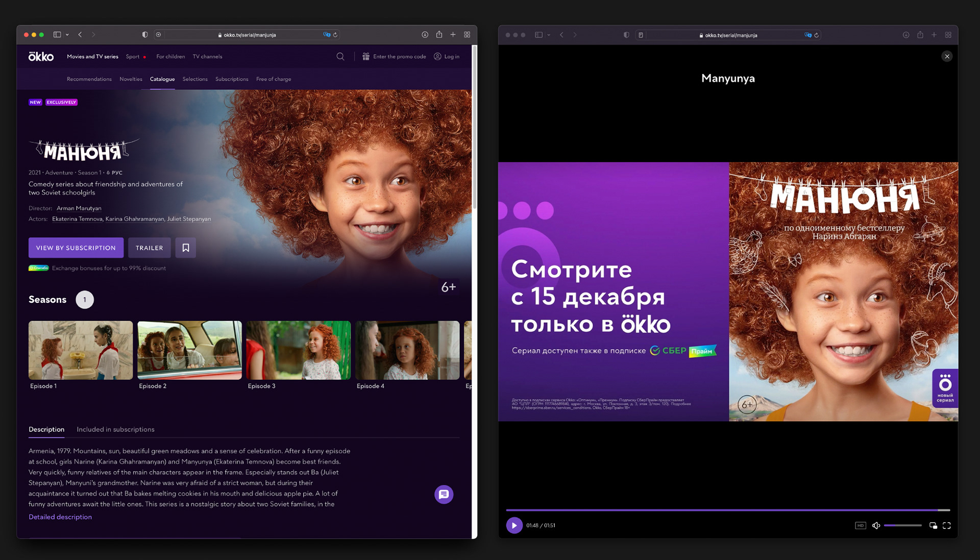Open the For children section
Image resolution: width=980 pixels, height=560 pixels.
pyautogui.click(x=170, y=57)
